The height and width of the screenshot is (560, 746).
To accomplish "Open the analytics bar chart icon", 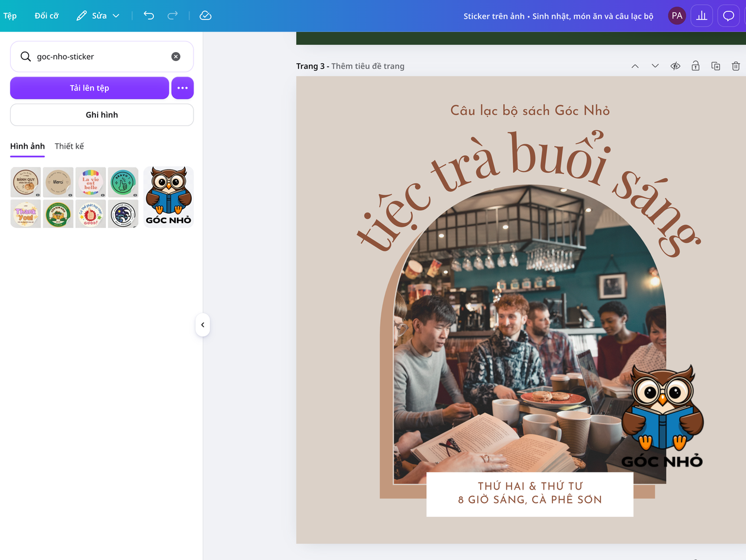I will click(x=702, y=16).
